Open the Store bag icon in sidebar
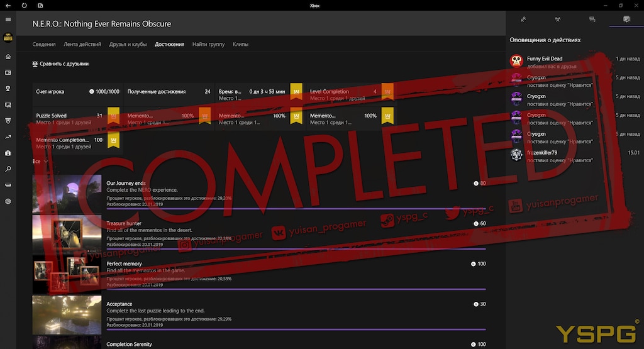 tap(8, 153)
